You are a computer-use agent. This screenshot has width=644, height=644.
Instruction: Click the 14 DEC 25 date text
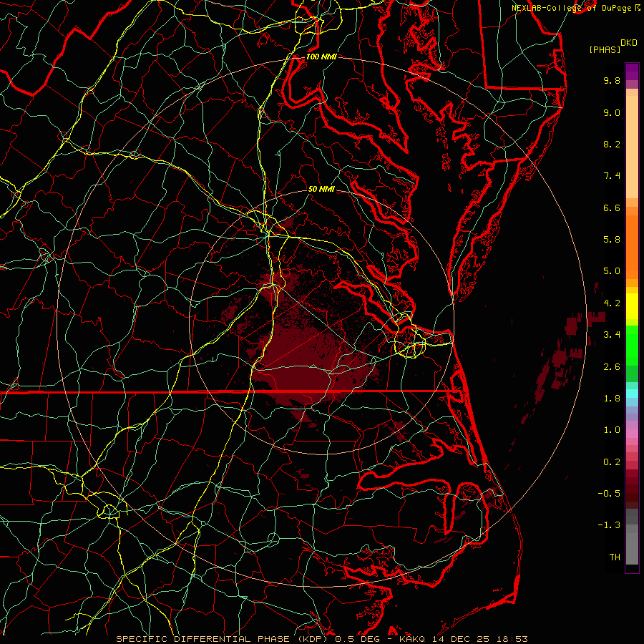pyautogui.click(x=461, y=639)
